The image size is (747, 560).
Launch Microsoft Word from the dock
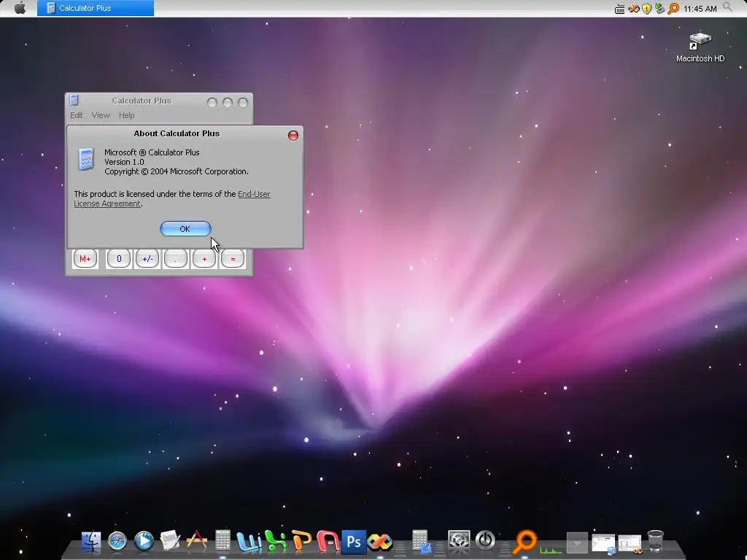click(x=249, y=542)
